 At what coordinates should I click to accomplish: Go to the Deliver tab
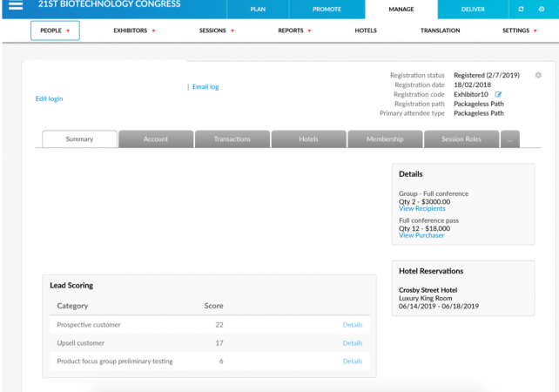point(473,9)
